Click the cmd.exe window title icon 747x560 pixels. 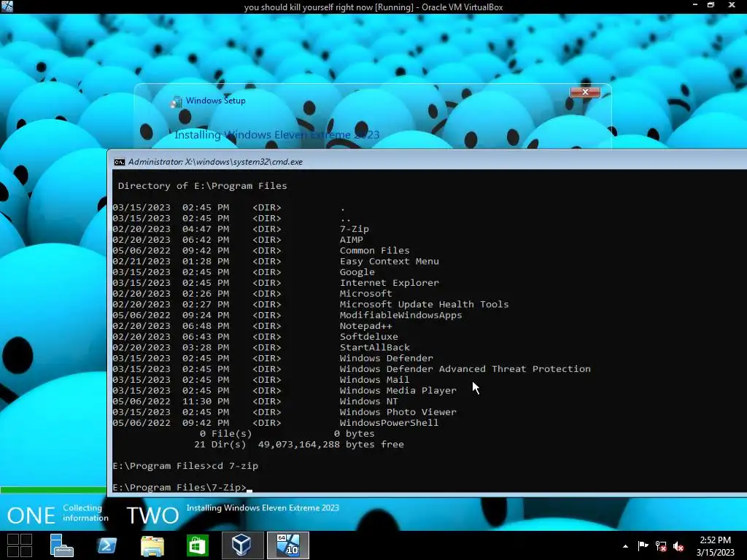tap(119, 162)
